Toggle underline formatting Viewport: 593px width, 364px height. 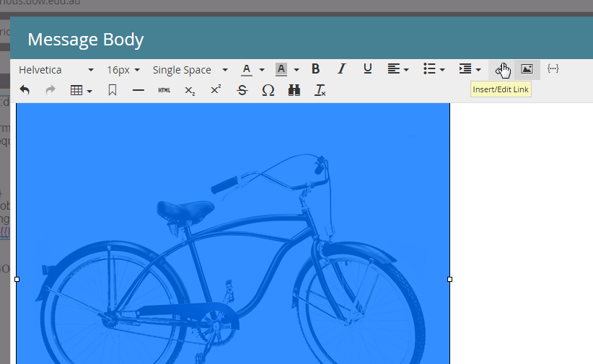click(367, 69)
